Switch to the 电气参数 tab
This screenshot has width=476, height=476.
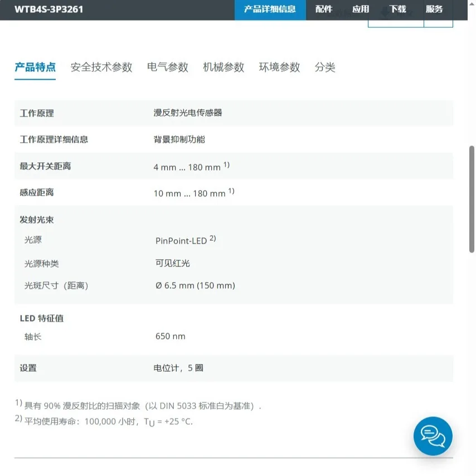168,67
